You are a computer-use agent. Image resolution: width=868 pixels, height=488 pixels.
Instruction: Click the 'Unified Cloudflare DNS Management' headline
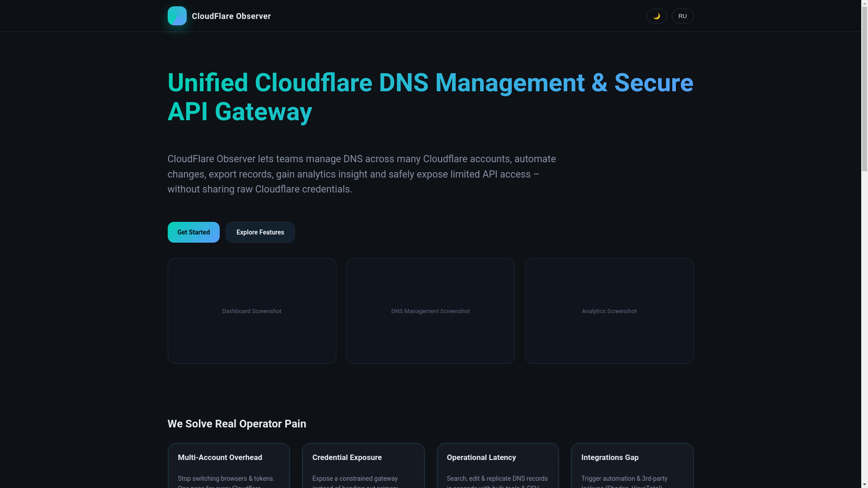[x=430, y=97]
